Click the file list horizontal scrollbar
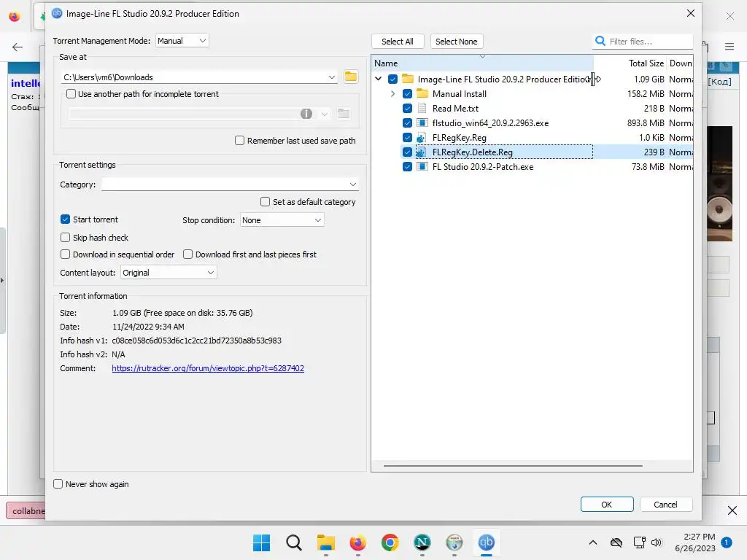 coord(513,466)
